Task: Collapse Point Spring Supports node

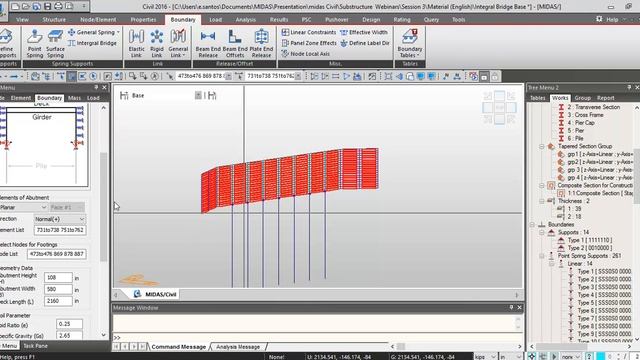Action: click(x=542, y=256)
